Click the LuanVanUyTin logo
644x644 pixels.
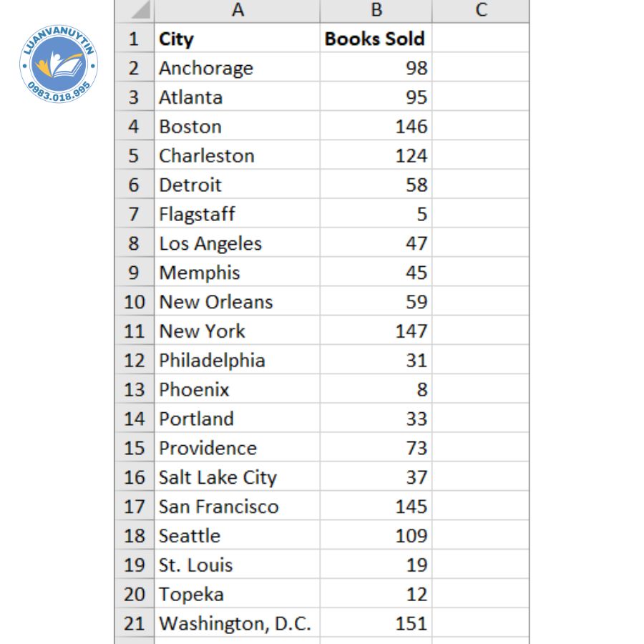(59, 64)
